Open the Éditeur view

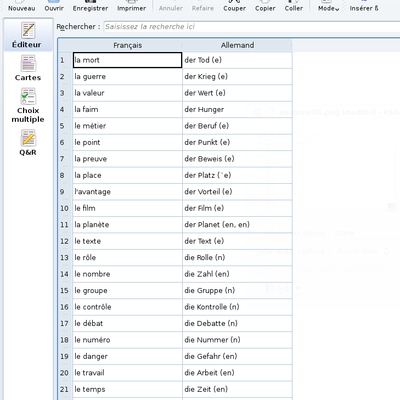click(x=28, y=35)
